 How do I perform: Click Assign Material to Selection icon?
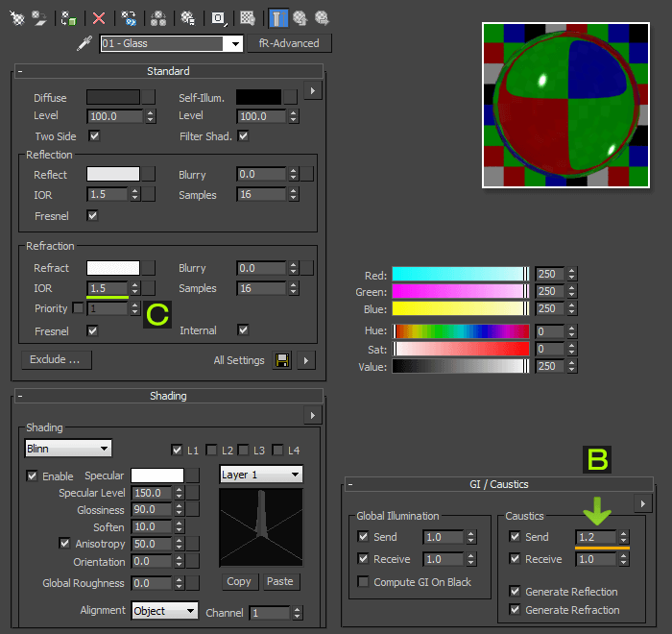pos(69,18)
